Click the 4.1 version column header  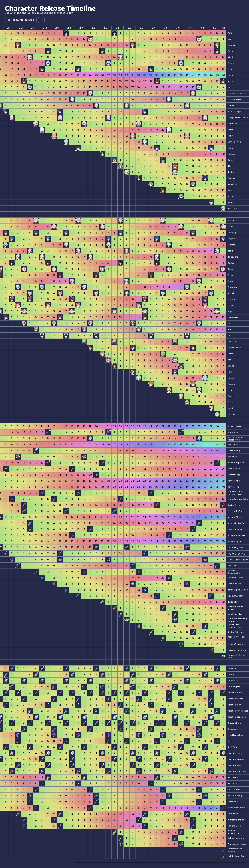click(223, 28)
